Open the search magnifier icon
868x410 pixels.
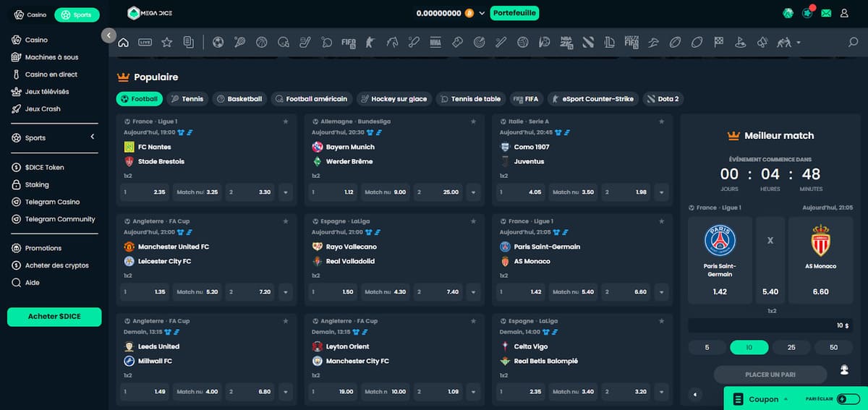853,43
